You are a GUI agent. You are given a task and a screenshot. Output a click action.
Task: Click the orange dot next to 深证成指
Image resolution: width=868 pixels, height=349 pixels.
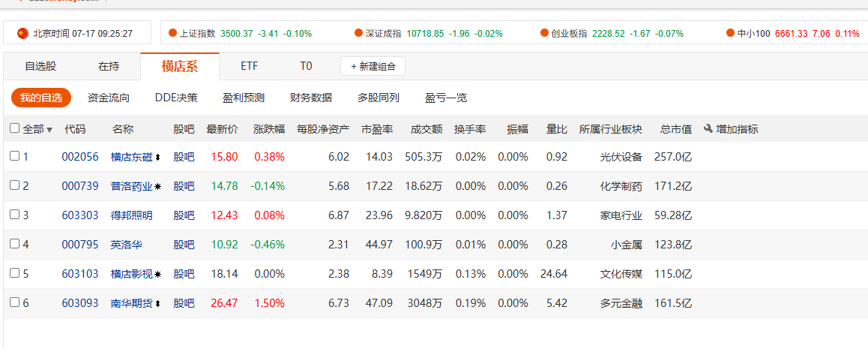click(359, 33)
